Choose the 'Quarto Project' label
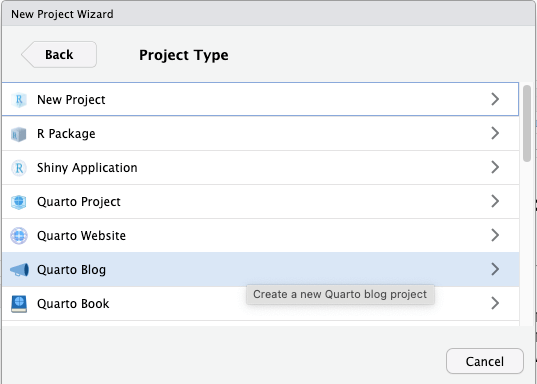The height and width of the screenshot is (384, 537). 79,202
